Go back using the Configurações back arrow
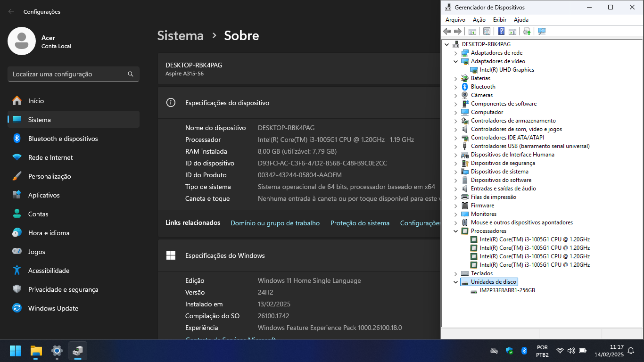 pyautogui.click(x=11, y=11)
